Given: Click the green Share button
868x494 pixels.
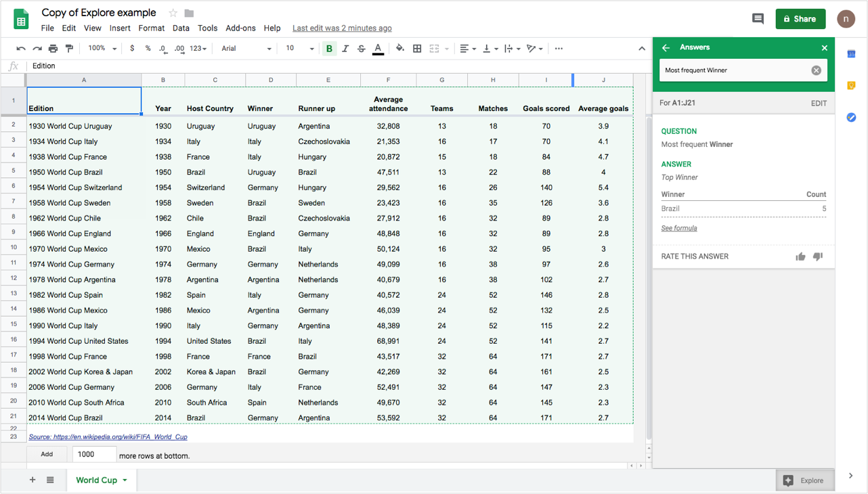Looking at the screenshot, I should 800,19.
